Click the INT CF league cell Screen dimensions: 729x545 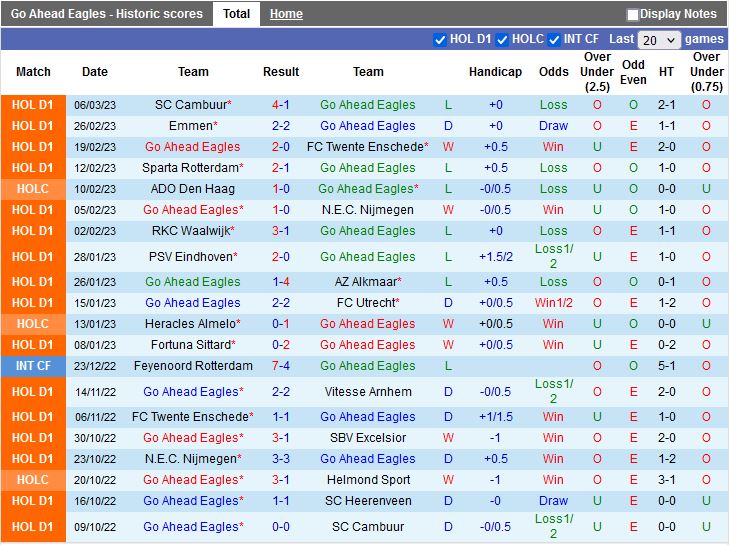coord(33,366)
